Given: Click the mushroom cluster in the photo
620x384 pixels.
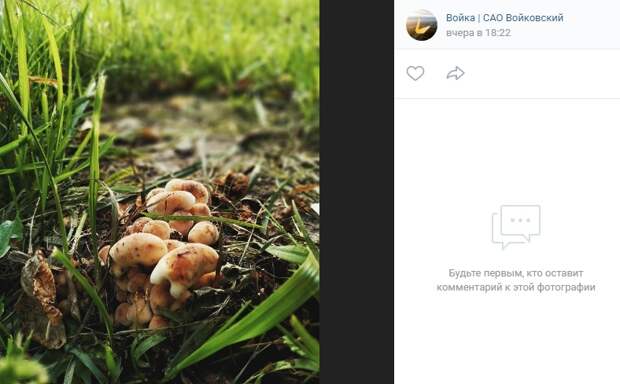Looking at the screenshot, I should click(162, 253).
